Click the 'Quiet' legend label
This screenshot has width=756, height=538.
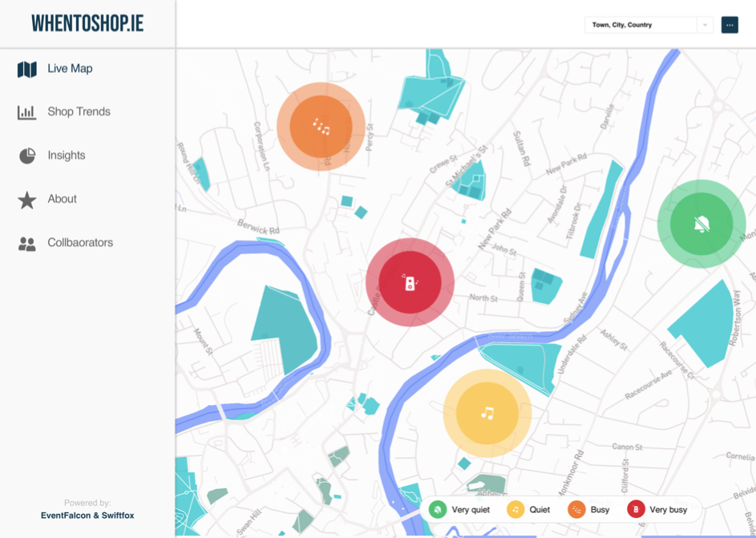click(x=540, y=510)
